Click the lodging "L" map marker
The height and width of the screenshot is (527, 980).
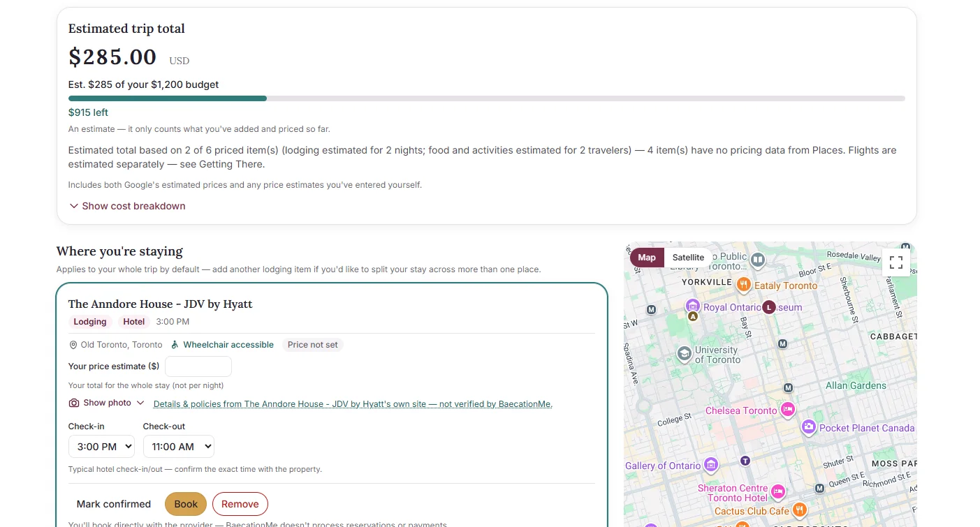[769, 307]
